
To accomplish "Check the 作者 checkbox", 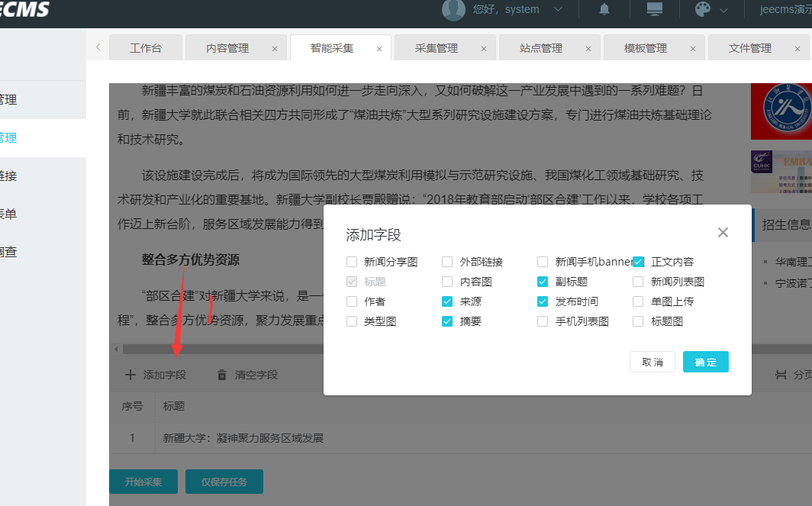I will click(x=352, y=301).
